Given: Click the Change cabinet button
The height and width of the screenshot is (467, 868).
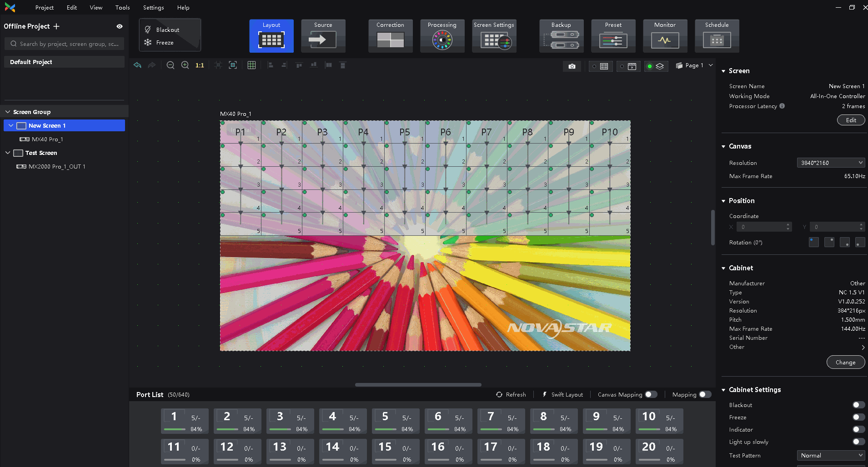Looking at the screenshot, I should 846,362.
